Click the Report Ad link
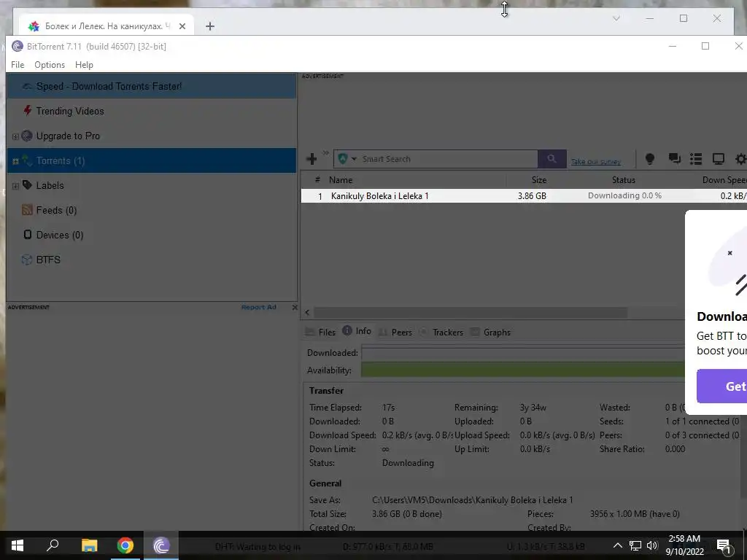The height and width of the screenshot is (560, 747). 259,307
